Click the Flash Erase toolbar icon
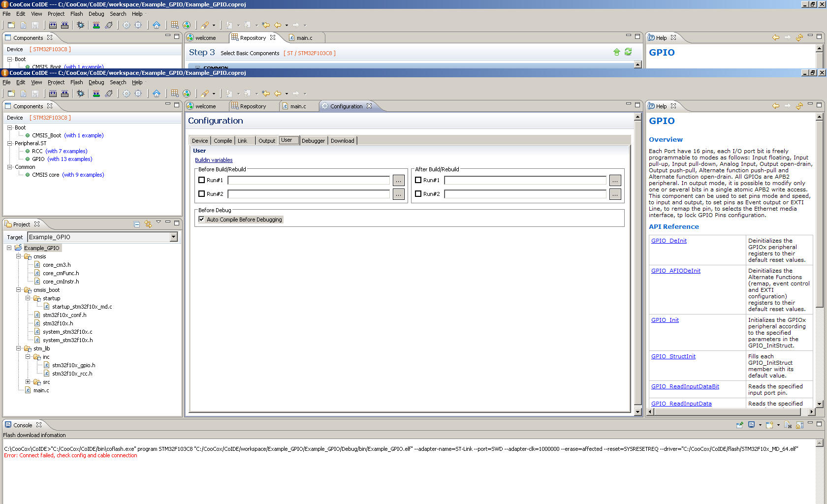This screenshot has width=827, height=504. [x=109, y=94]
